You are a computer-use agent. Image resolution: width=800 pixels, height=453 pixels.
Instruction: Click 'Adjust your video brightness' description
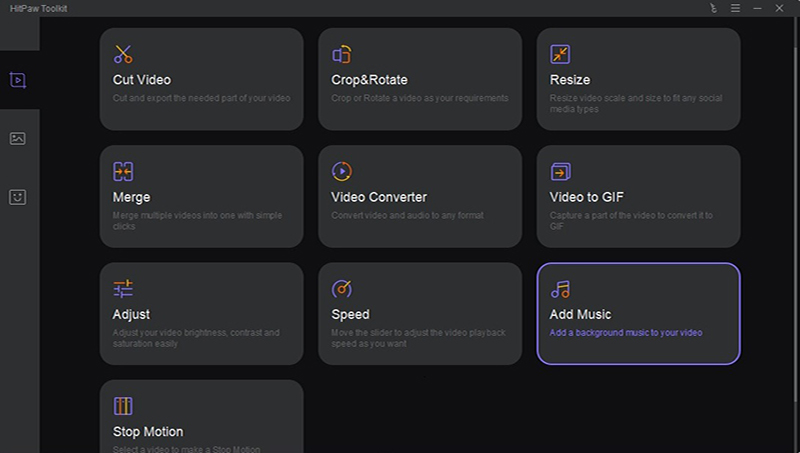pos(196,338)
